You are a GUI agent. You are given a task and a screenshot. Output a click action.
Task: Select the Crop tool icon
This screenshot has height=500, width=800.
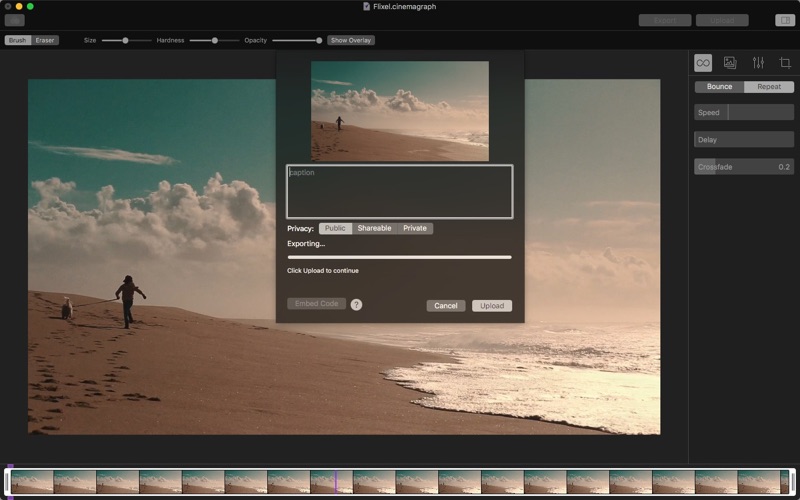785,63
